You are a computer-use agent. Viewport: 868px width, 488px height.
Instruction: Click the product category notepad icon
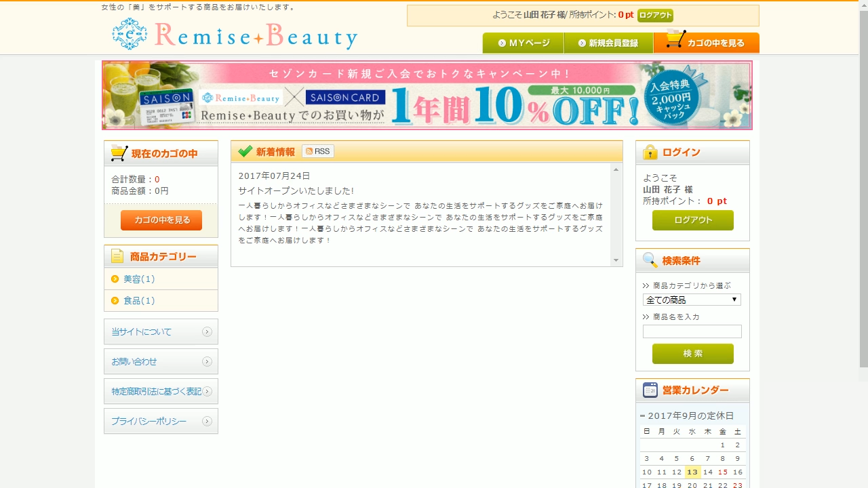pos(117,256)
